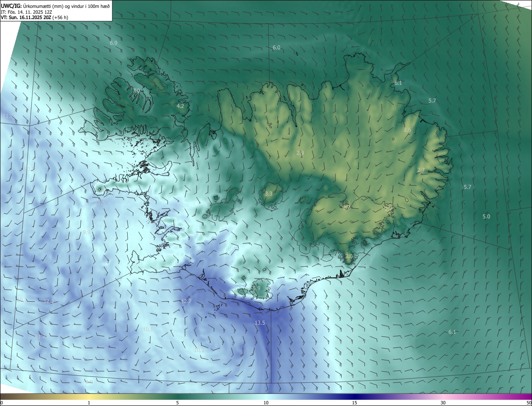Click the valid time "VT: Sun. 16.11.2025 20Z (+56 h)"
The image size is (532, 406).
(x=34, y=17)
